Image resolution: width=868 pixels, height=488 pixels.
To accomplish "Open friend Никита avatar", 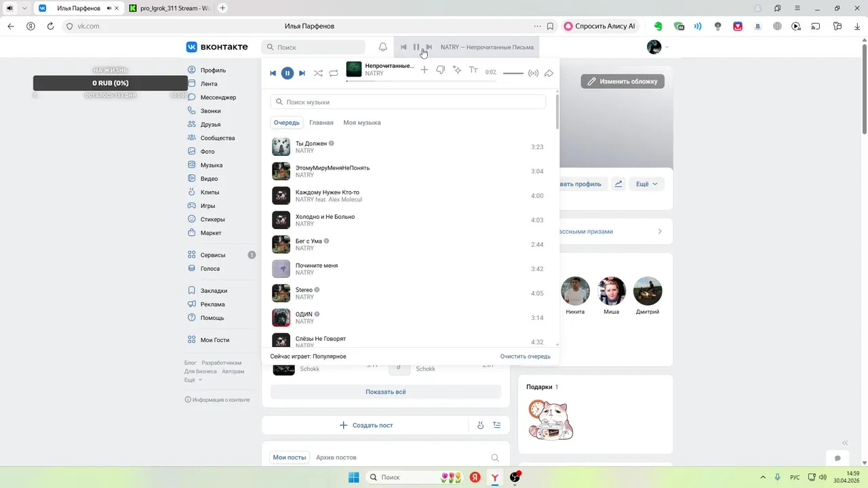I will pyautogui.click(x=575, y=291).
